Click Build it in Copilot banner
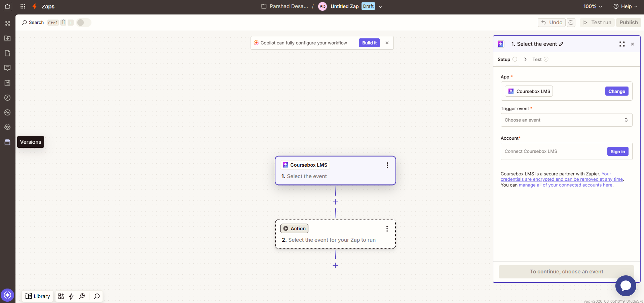The image size is (644, 303). coord(369,43)
